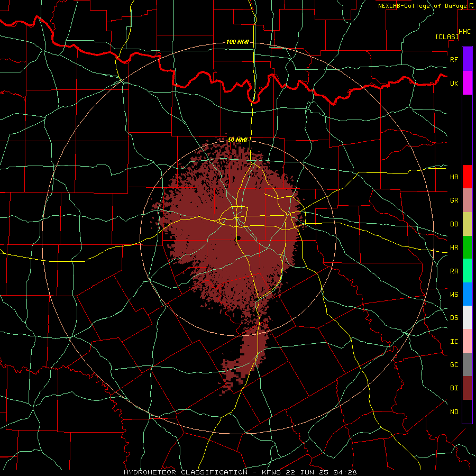The image size is (476, 476).
Task: Click the HR legend label
Action: [x=454, y=248]
